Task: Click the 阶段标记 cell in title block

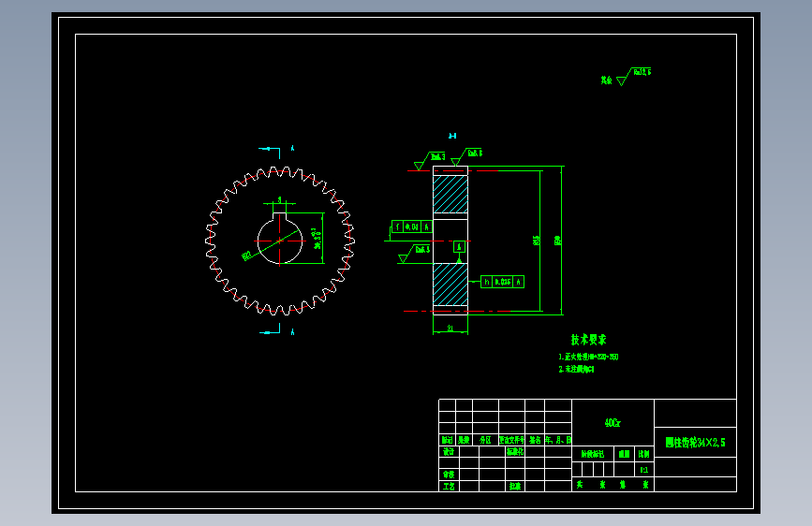Action: [x=593, y=454]
